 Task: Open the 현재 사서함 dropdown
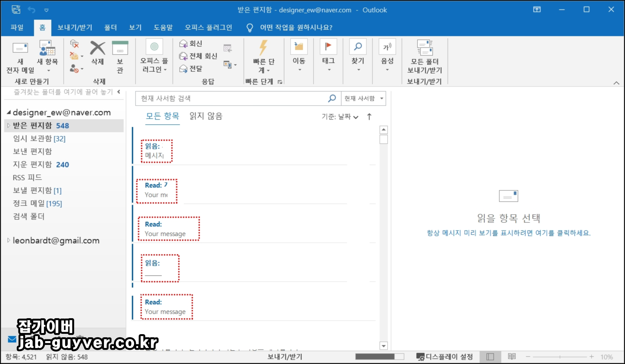(x=363, y=98)
